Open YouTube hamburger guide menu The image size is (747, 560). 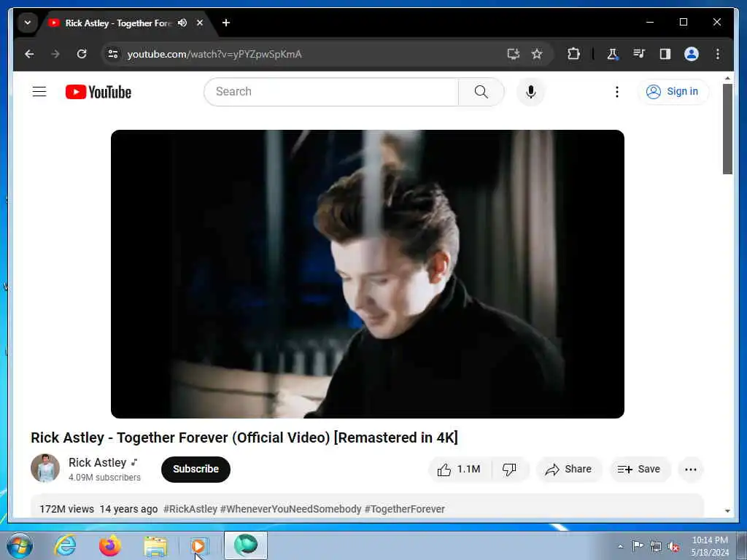(39, 91)
